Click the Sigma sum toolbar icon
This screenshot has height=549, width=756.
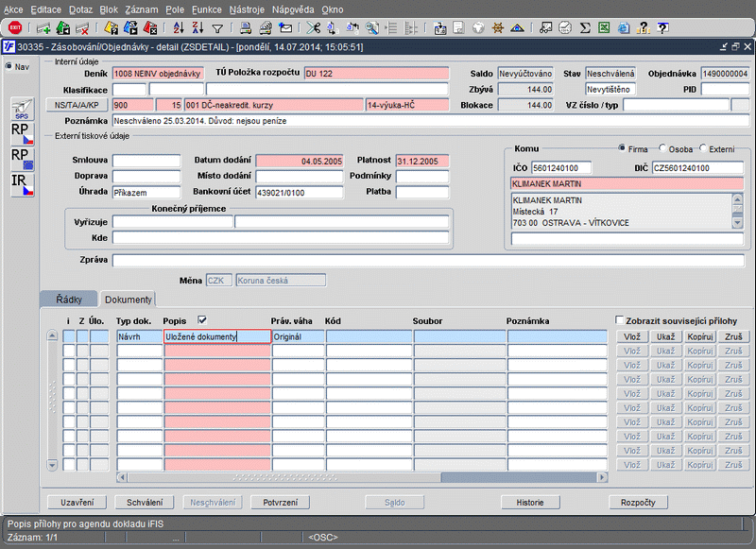[x=585, y=27]
